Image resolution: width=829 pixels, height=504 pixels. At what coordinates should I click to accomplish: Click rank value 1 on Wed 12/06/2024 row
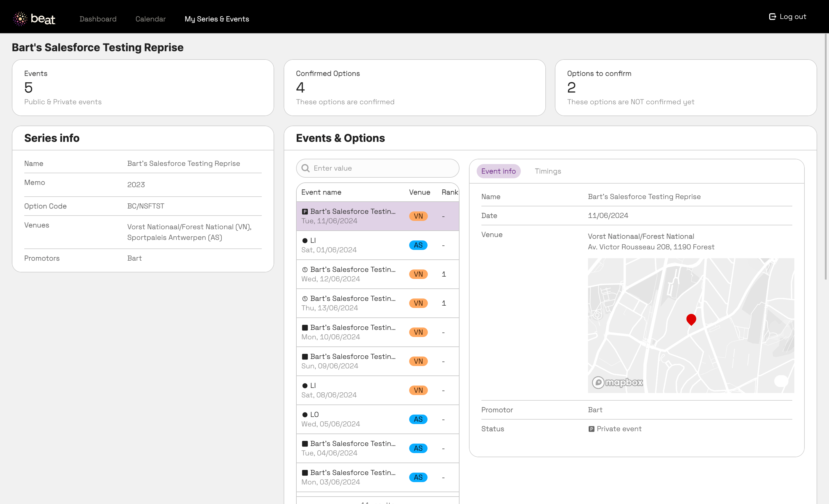click(x=444, y=274)
